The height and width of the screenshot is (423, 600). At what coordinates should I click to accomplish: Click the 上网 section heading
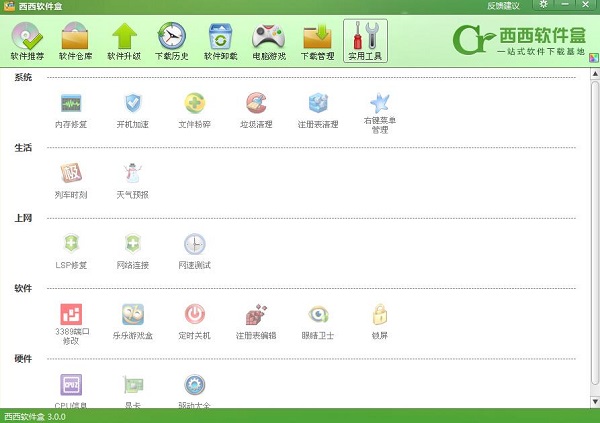23,218
